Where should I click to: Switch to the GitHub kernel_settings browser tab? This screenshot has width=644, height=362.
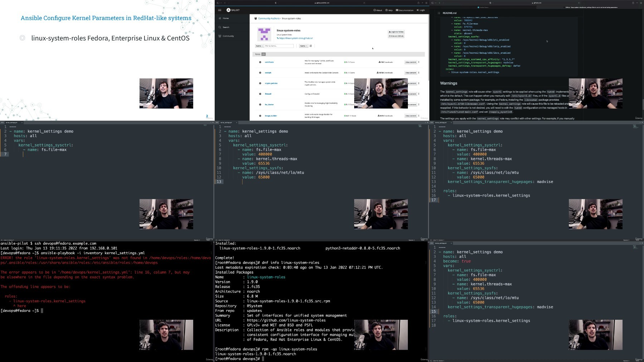(590, 7)
